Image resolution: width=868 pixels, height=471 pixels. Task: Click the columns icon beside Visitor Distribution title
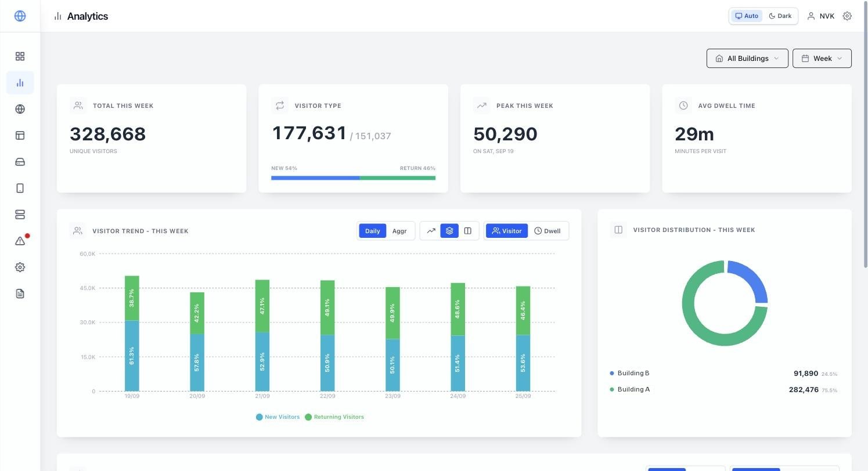click(x=618, y=230)
